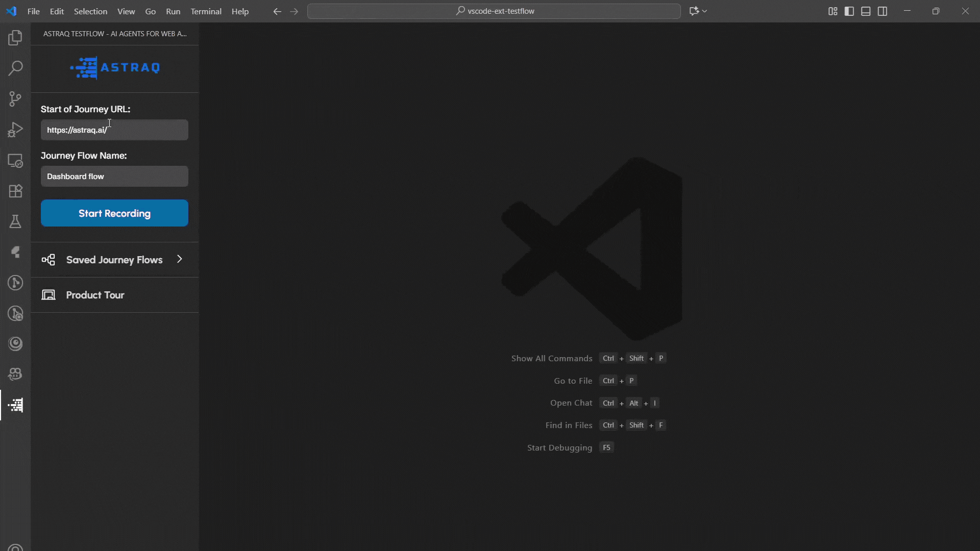
Task: Click the Start of Journey URL field
Action: click(x=114, y=130)
